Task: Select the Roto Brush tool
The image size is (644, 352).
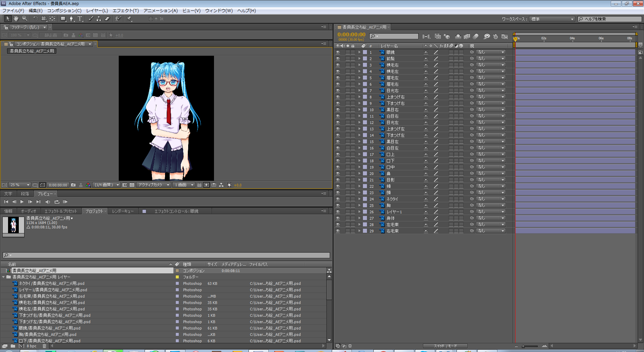Action: (118, 19)
